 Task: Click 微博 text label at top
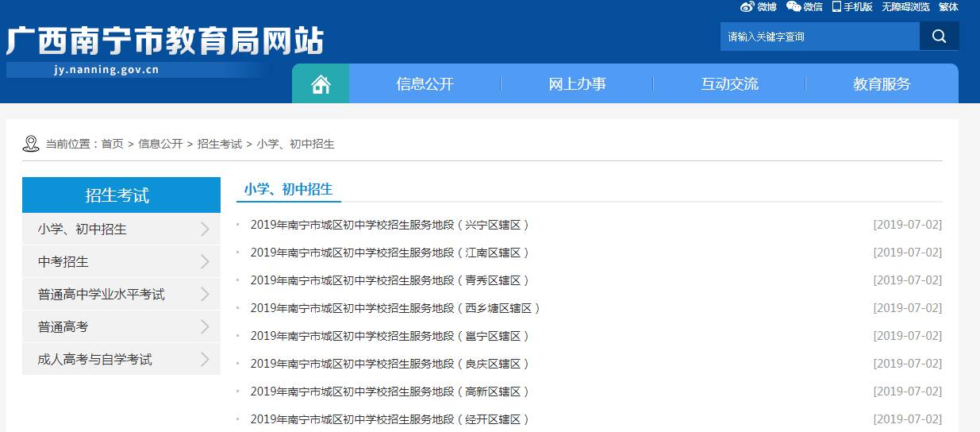tap(767, 6)
